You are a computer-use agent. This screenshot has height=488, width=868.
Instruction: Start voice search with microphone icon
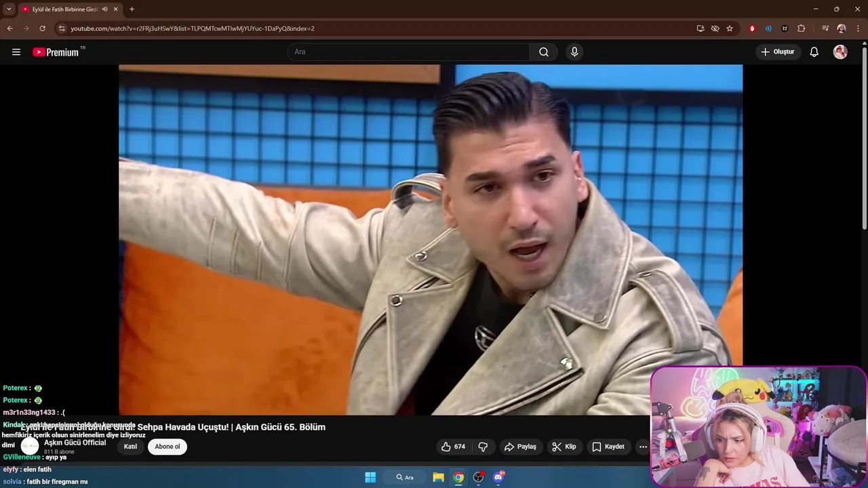574,52
